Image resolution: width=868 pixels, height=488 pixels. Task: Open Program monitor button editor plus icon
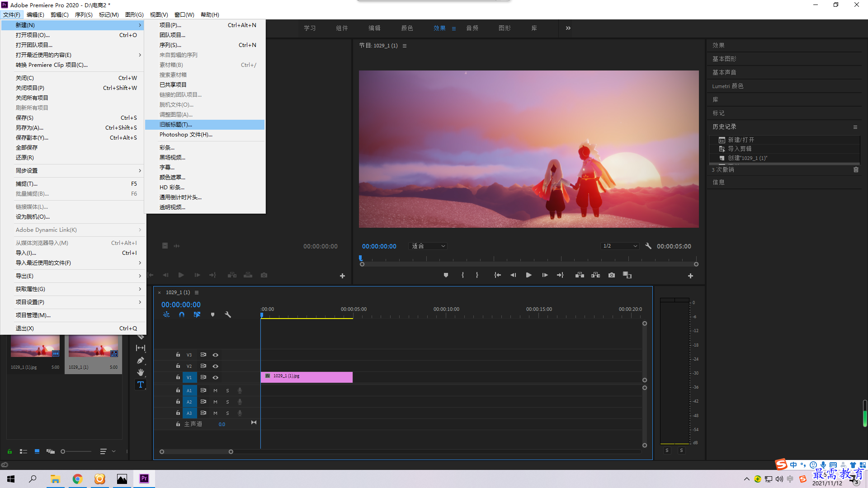[x=690, y=276]
